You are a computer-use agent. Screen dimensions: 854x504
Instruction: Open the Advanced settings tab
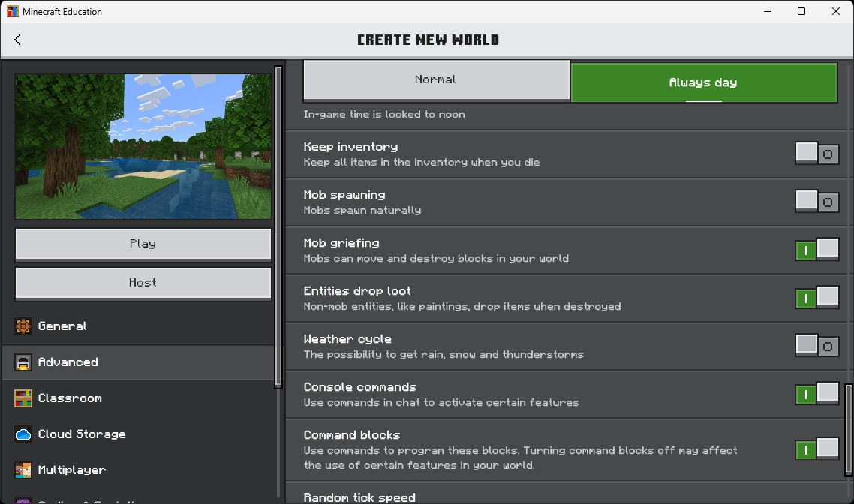tap(138, 362)
